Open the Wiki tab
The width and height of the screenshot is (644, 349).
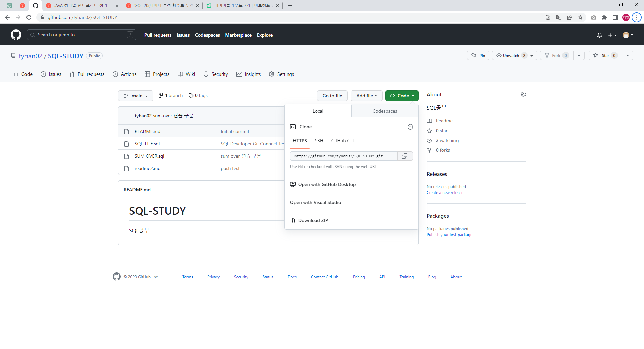coord(186,74)
